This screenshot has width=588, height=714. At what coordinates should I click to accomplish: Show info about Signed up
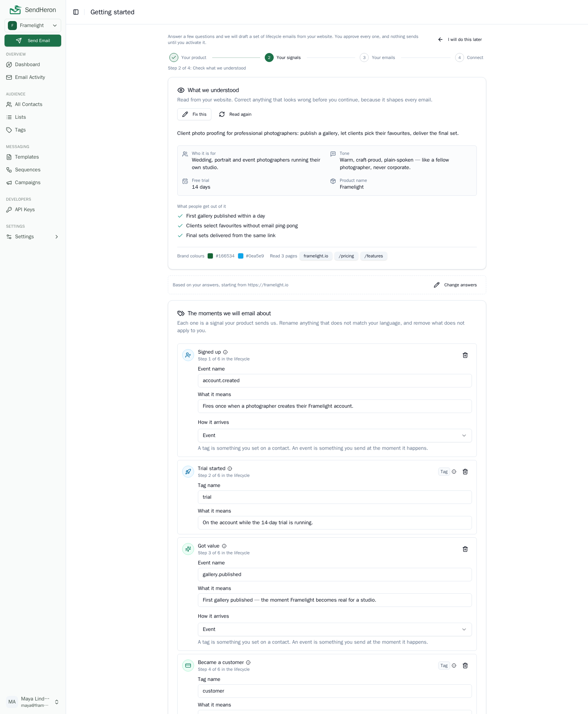click(225, 352)
